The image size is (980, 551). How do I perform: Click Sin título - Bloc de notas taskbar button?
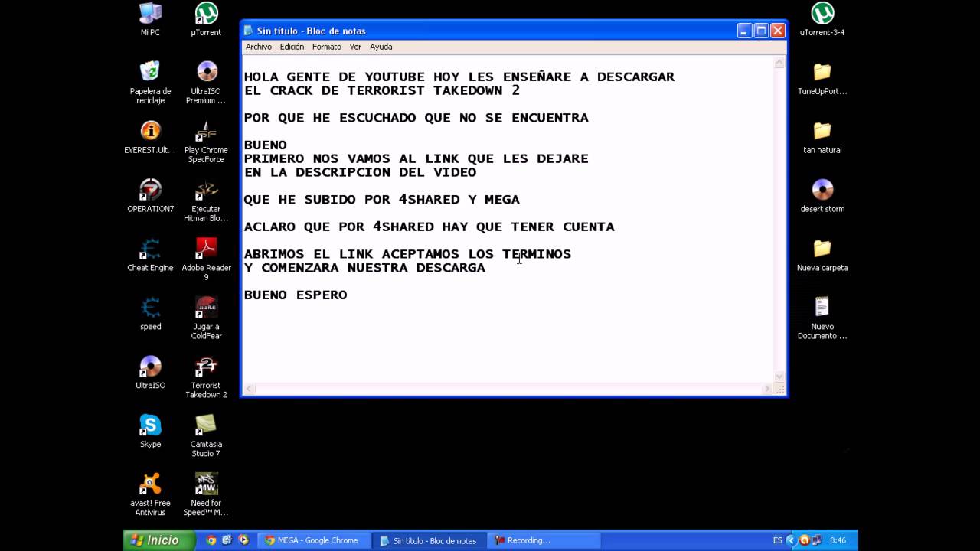click(x=430, y=540)
